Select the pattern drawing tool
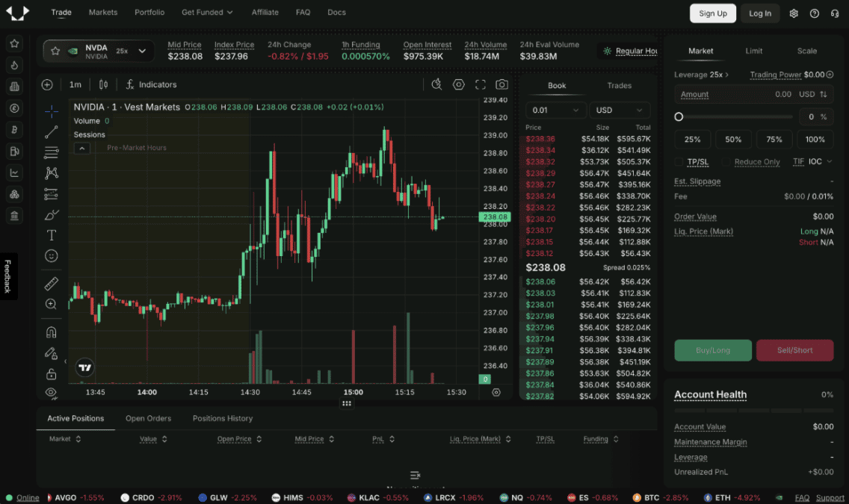The width and height of the screenshot is (849, 504). click(52, 173)
